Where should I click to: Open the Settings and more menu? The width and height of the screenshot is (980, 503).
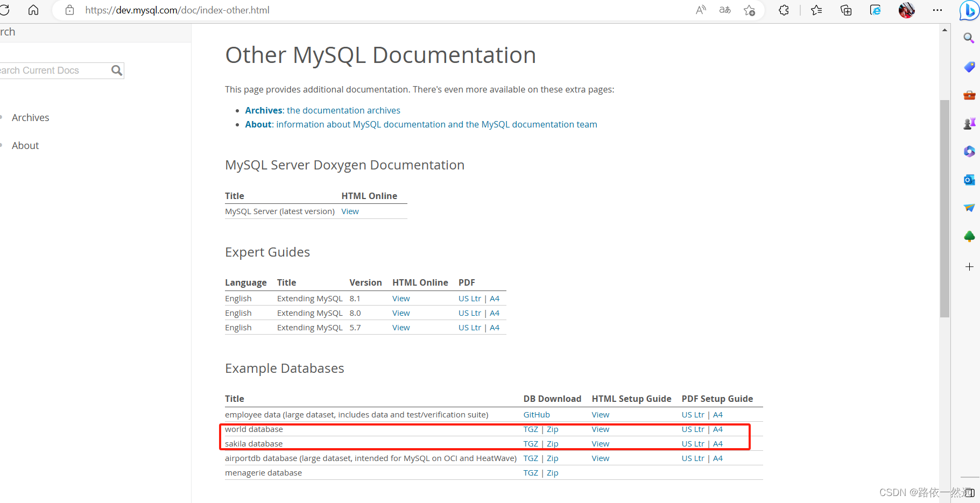click(937, 10)
